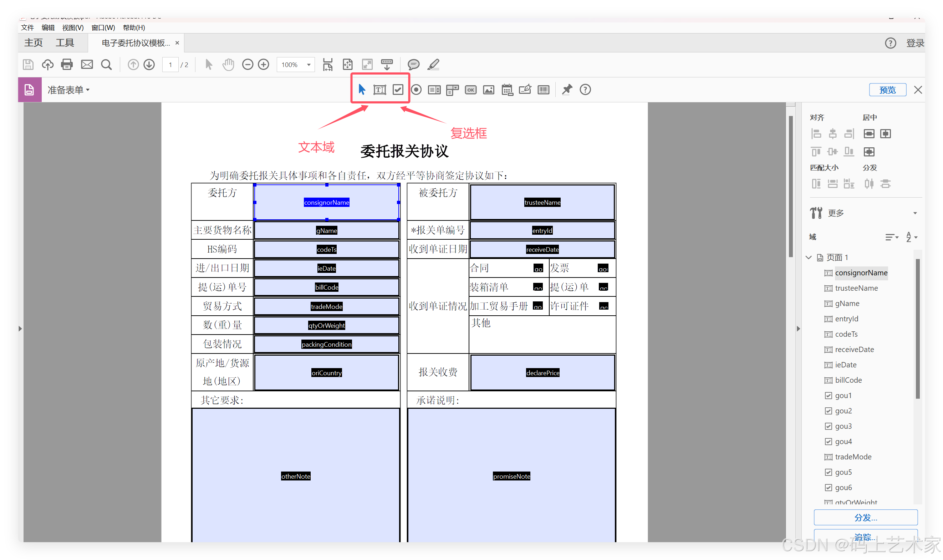
Task: Open the 100% zoom dropdown
Action: (x=309, y=65)
